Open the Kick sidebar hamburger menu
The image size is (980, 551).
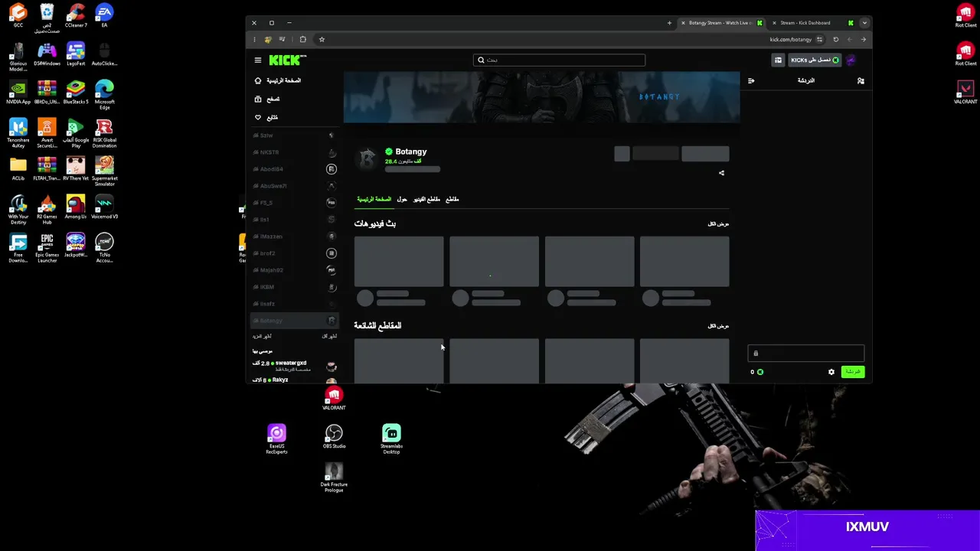(x=258, y=60)
